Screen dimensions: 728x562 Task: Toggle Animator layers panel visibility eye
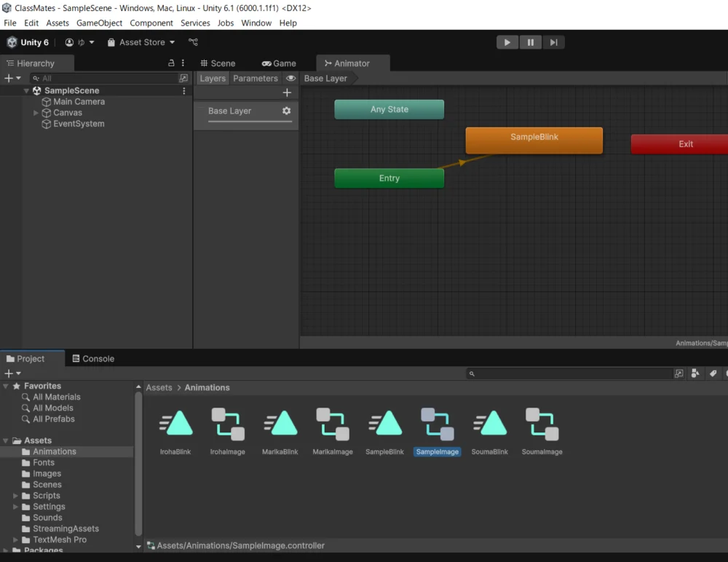290,79
